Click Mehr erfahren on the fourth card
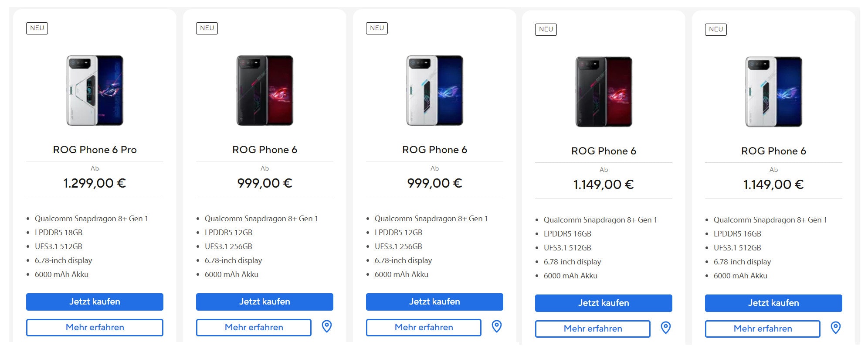Image resolution: width=868 pixels, height=356 pixels. [x=593, y=329]
